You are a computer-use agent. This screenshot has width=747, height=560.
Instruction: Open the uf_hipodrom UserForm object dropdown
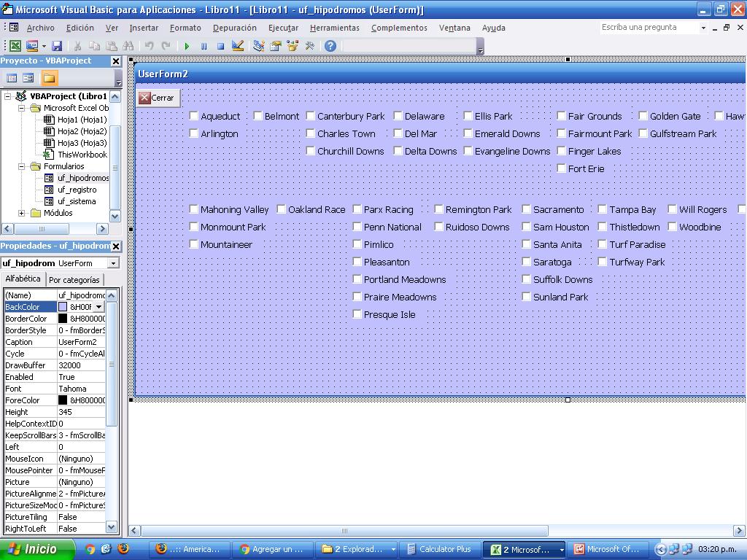[113, 263]
